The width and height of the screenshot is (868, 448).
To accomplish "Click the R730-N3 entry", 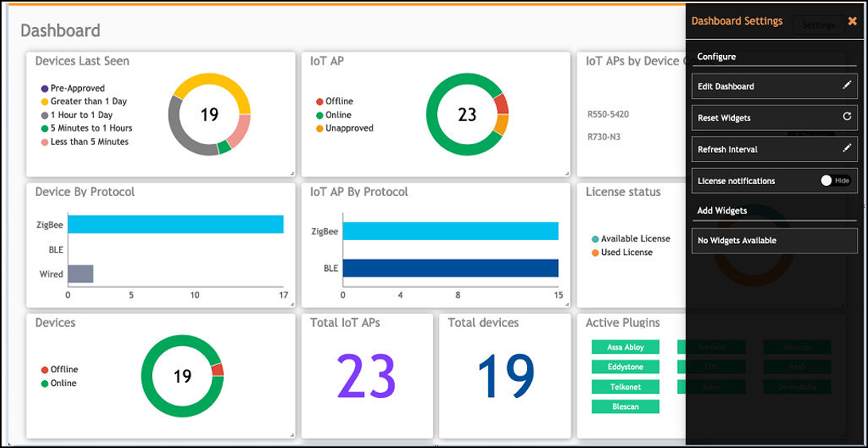I will (604, 136).
